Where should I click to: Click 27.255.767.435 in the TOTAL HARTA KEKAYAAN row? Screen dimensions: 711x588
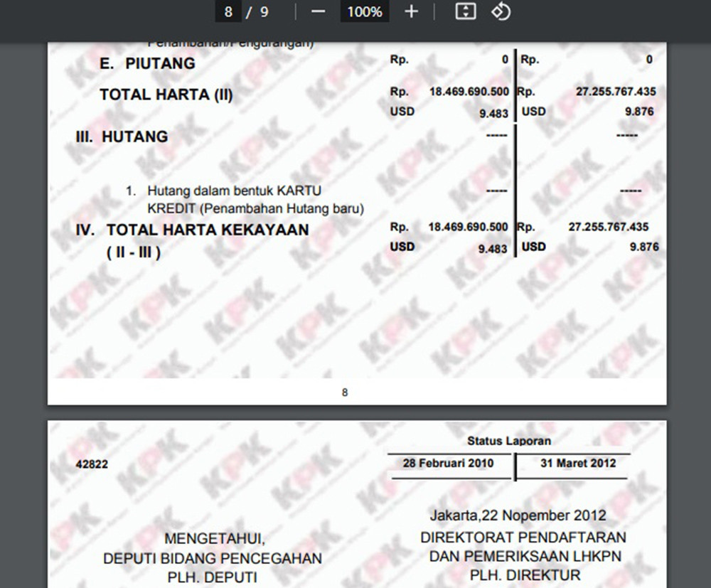tap(609, 227)
